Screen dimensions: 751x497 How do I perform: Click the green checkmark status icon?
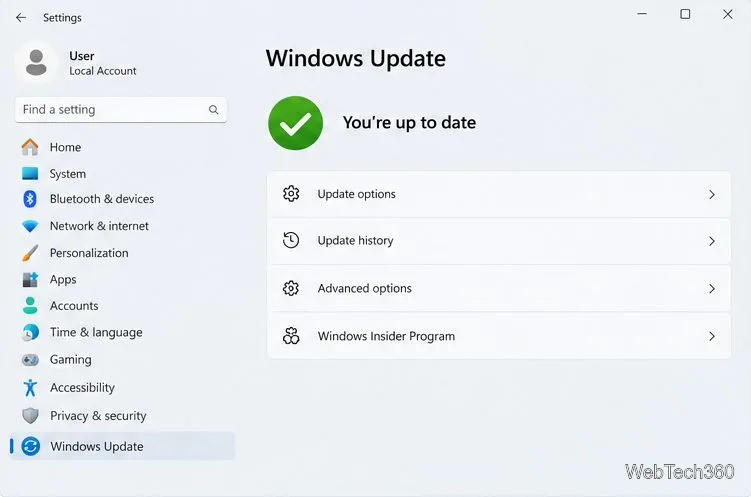(x=295, y=123)
